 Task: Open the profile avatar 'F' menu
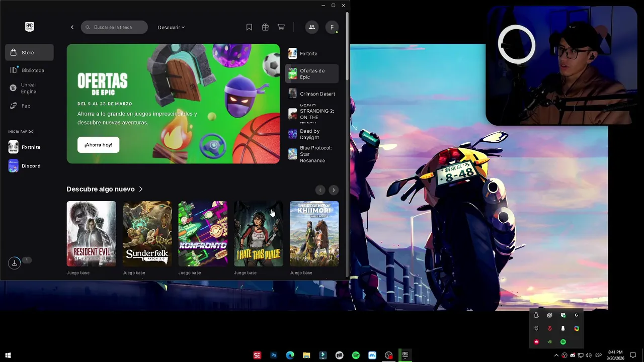coord(332,27)
